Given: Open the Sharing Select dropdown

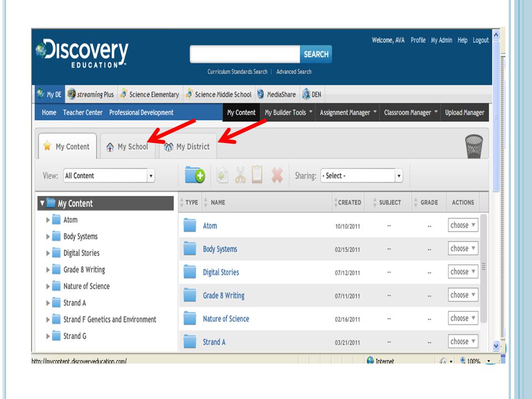Looking at the screenshot, I should click(x=362, y=176).
